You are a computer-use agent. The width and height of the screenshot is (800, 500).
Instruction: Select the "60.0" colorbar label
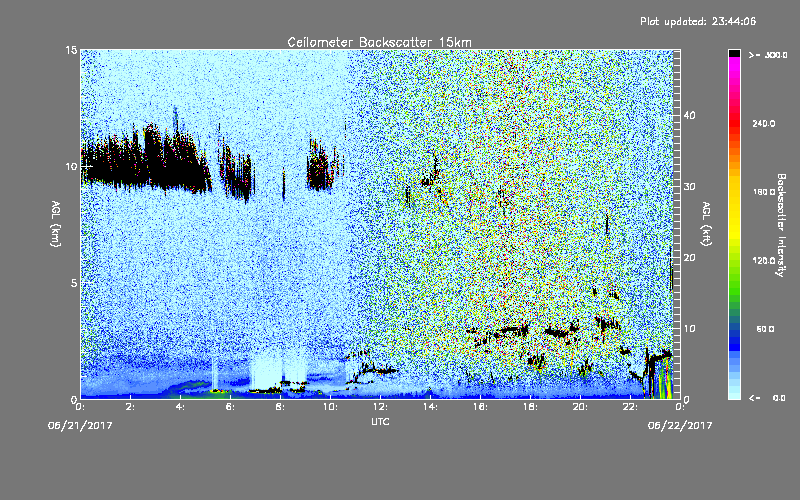click(765, 330)
